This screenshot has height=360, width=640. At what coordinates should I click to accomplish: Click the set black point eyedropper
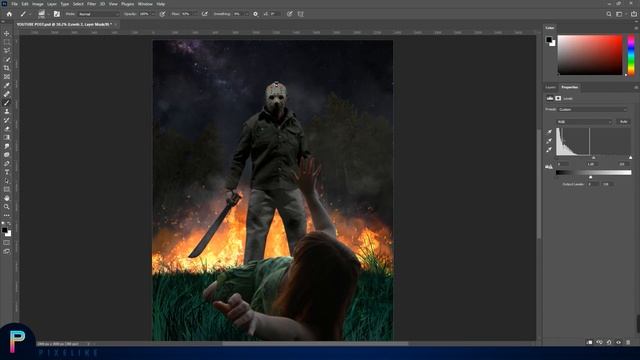point(549,132)
